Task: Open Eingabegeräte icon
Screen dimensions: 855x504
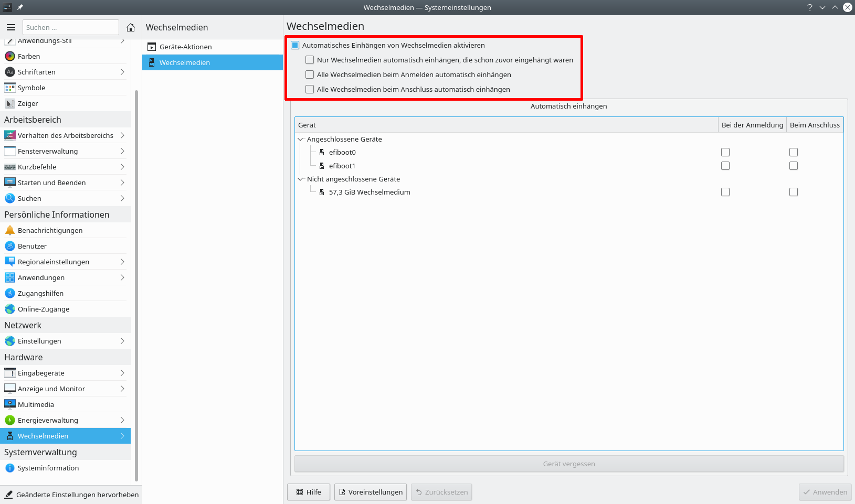Action: [10, 373]
